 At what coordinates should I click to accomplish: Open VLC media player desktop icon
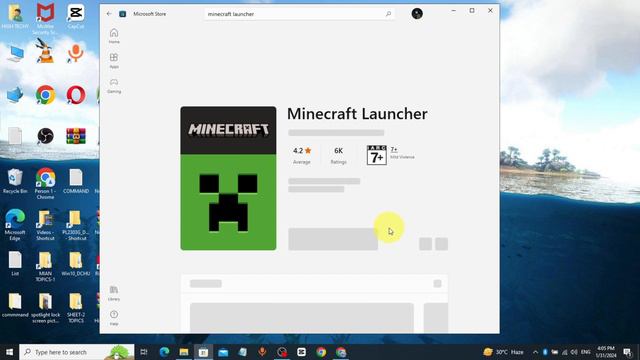coord(45,51)
